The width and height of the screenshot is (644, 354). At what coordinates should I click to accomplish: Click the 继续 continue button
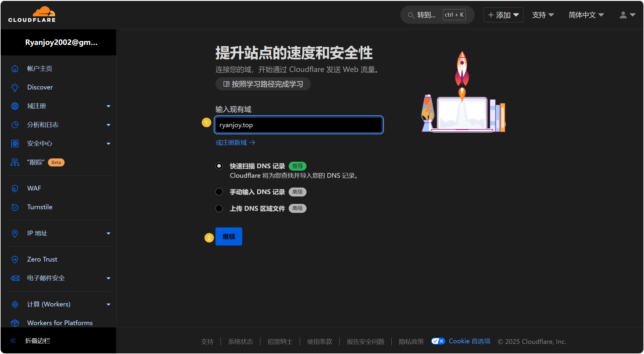tap(229, 236)
